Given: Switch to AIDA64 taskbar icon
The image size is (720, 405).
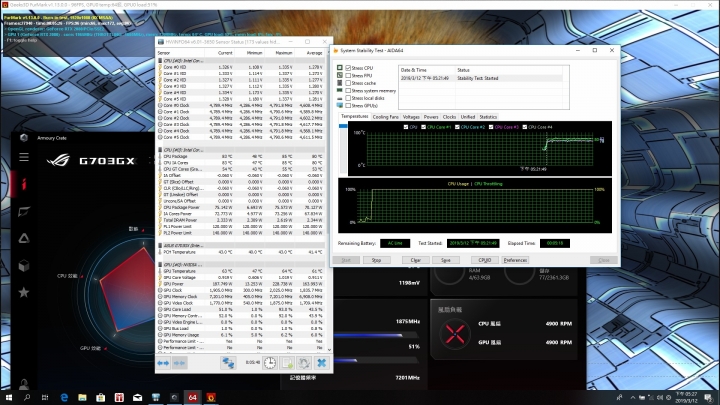Looking at the screenshot, I should click(x=192, y=397).
